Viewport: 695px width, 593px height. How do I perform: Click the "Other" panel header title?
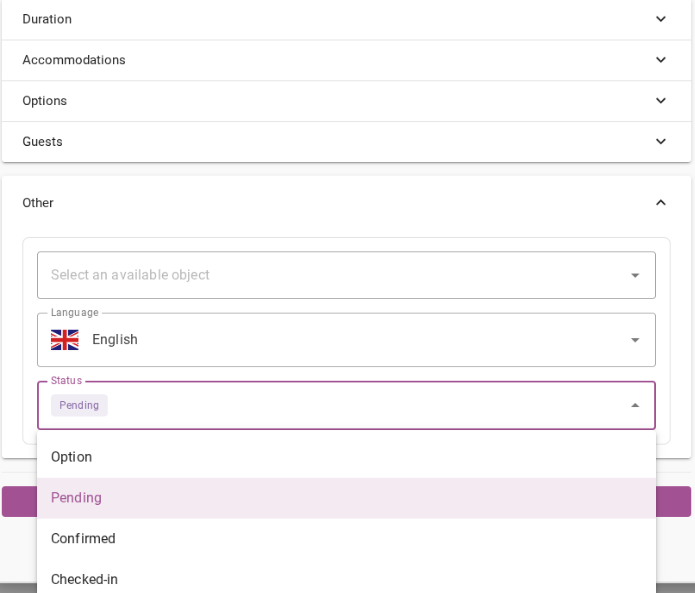[38, 203]
